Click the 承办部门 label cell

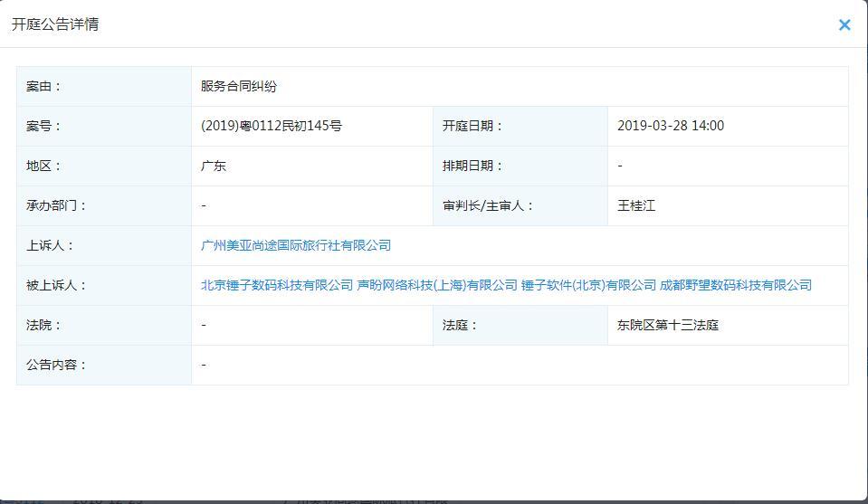[x=104, y=205]
